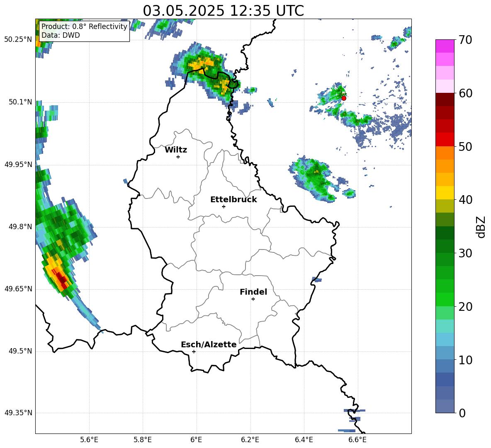Click the 60 tick on colorbar
The height and width of the screenshot is (448, 491).
465,93
